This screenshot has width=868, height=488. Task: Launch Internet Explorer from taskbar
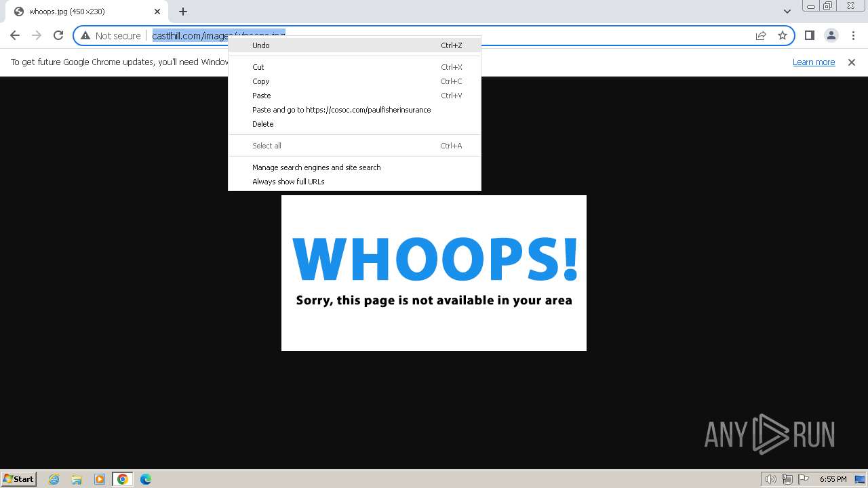coord(54,479)
